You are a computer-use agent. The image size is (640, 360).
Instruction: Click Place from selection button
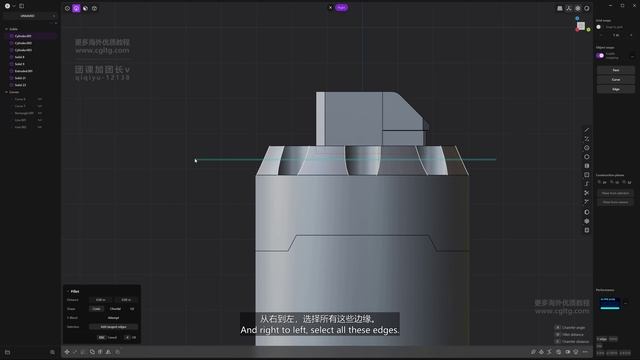tap(615, 193)
